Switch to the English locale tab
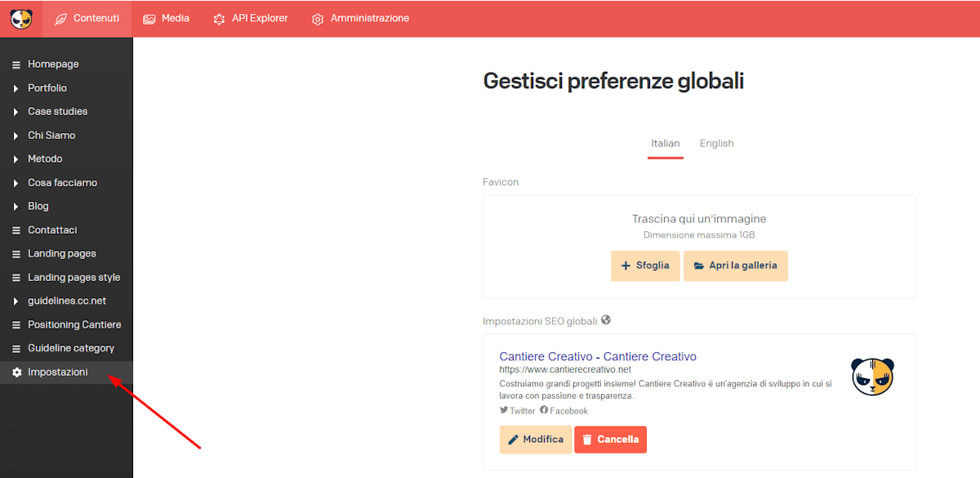This screenshot has width=980, height=478. point(716,144)
